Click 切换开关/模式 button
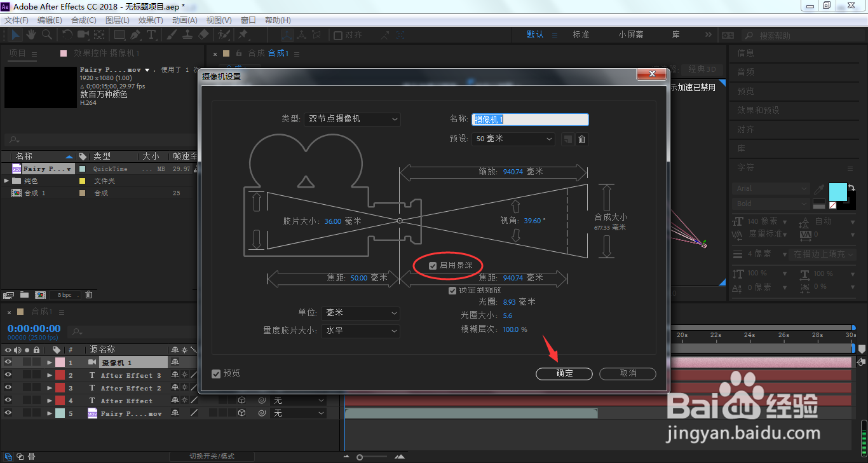 [x=212, y=456]
